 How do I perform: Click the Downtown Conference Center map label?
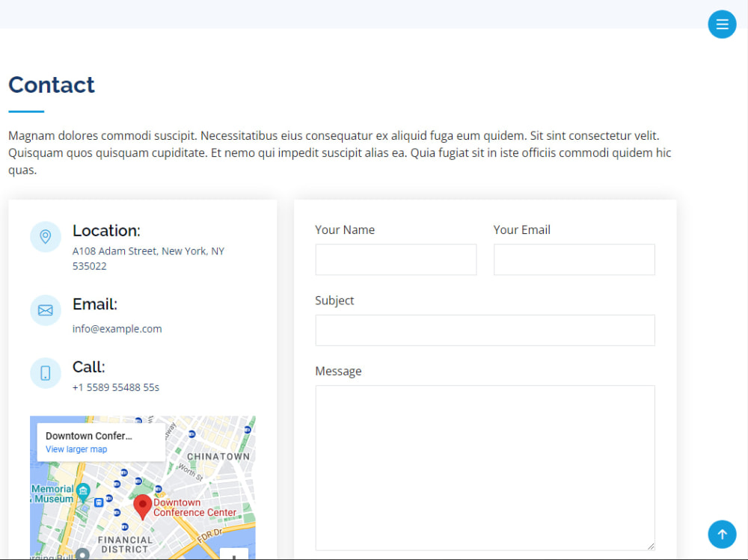coord(194,508)
